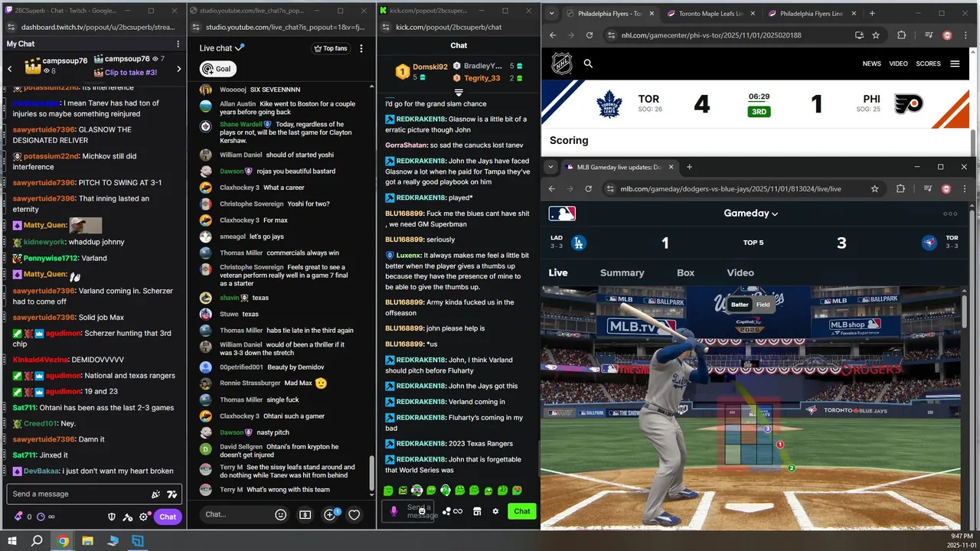
Task: Open Twitch channel points bits icon
Action: coord(18,517)
